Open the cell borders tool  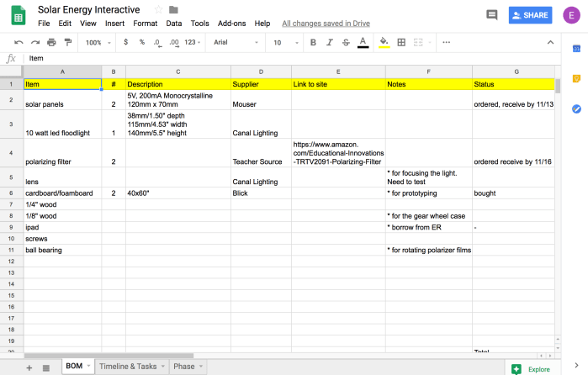(401, 42)
